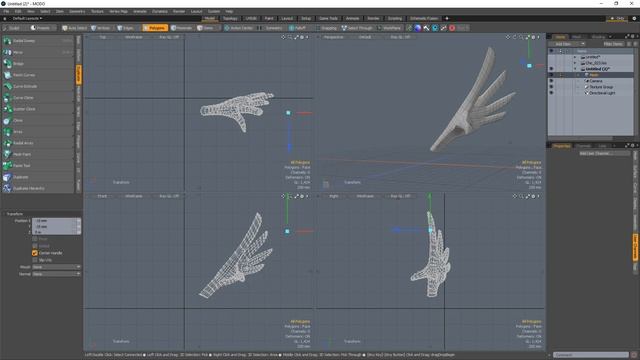This screenshot has width=640, height=360.
Task: Activate Polygons selection mode
Action: point(155,28)
